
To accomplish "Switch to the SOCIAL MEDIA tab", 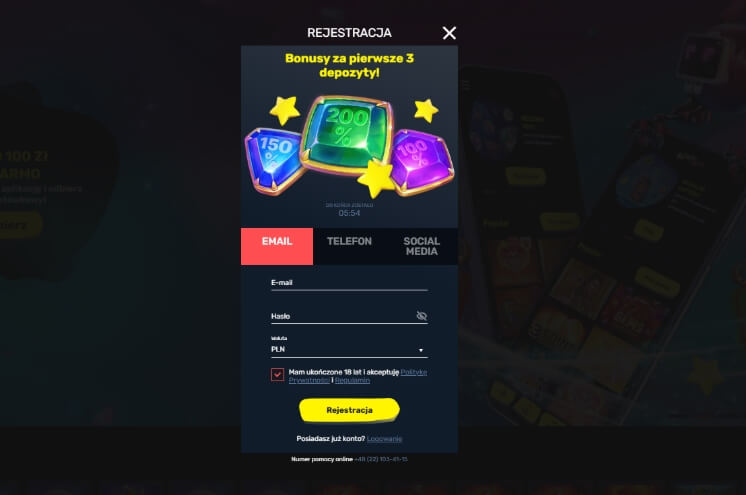I will 422,246.
